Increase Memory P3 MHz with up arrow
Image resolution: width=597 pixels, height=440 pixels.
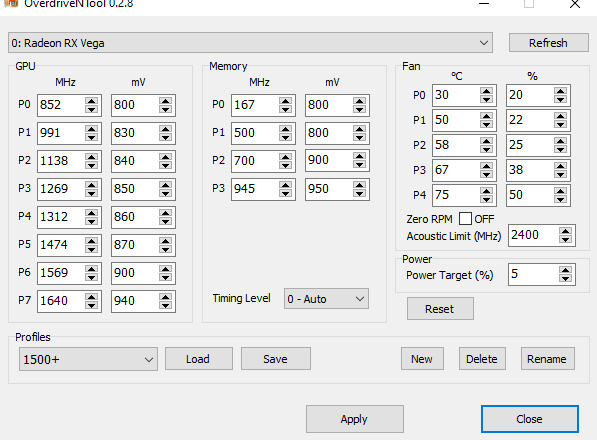click(285, 185)
